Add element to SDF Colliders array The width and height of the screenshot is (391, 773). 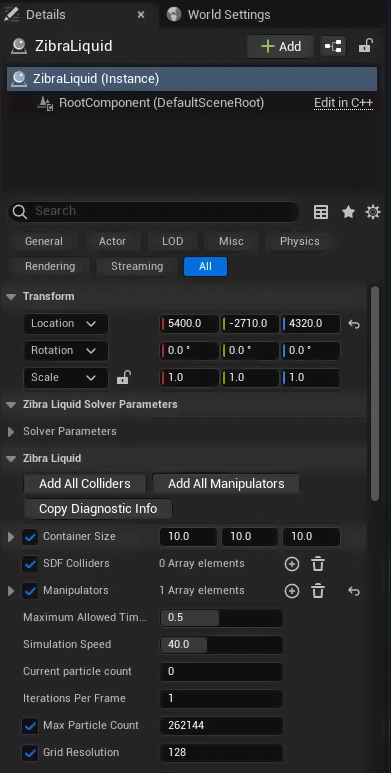pos(292,564)
